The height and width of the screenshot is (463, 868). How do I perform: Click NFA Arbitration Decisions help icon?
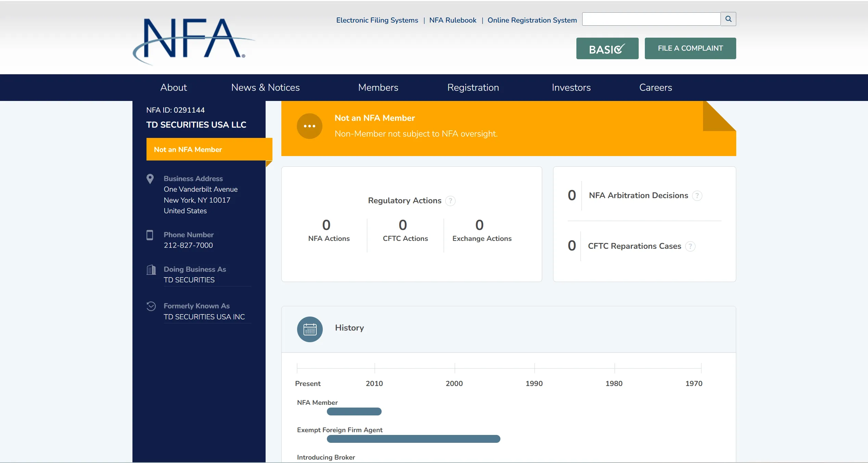point(697,196)
